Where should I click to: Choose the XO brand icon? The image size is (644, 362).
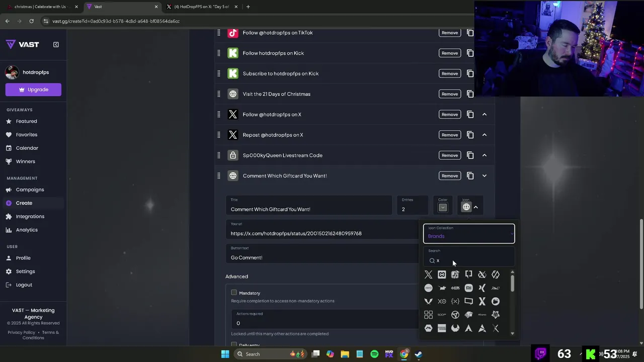pyautogui.click(x=442, y=301)
